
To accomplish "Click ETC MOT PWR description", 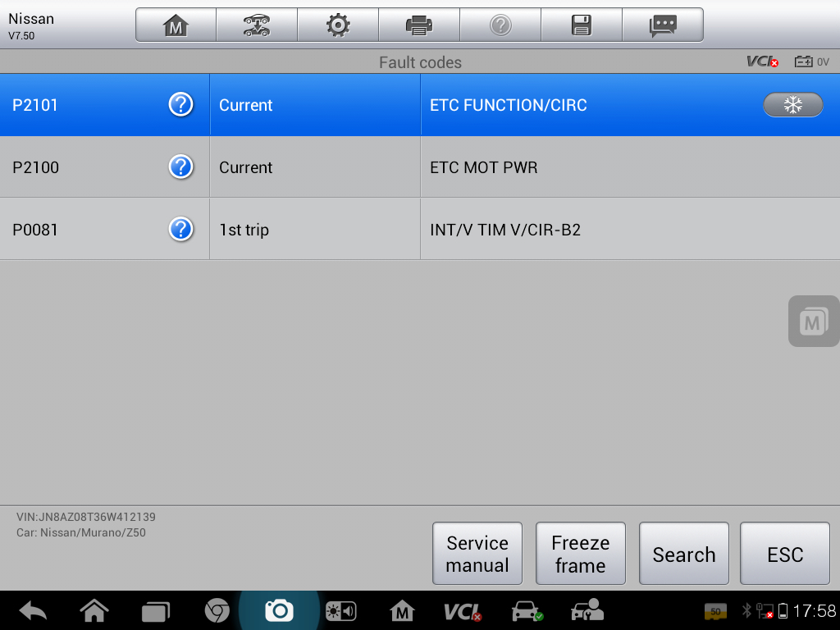I will tap(484, 167).
